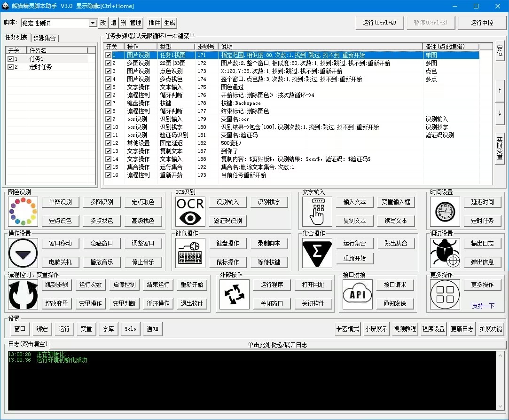Disable step 5 文本输入 checkbox
The width and height of the screenshot is (509, 420).
click(x=109, y=87)
